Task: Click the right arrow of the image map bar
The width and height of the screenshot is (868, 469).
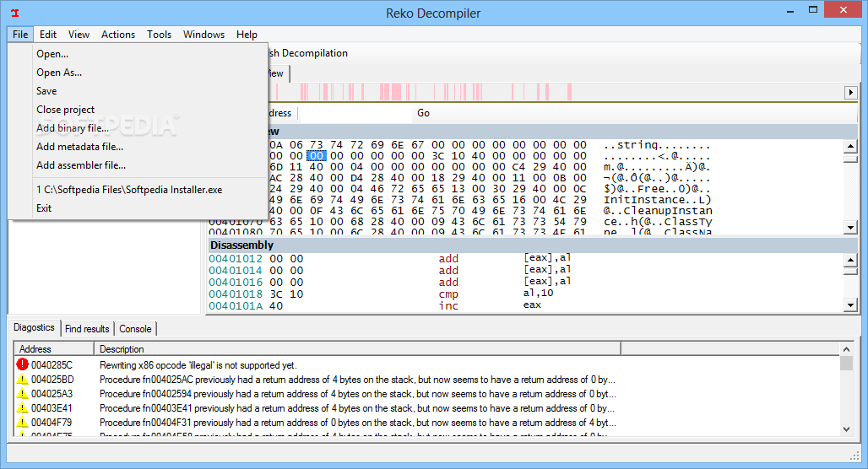Action: pos(851,92)
